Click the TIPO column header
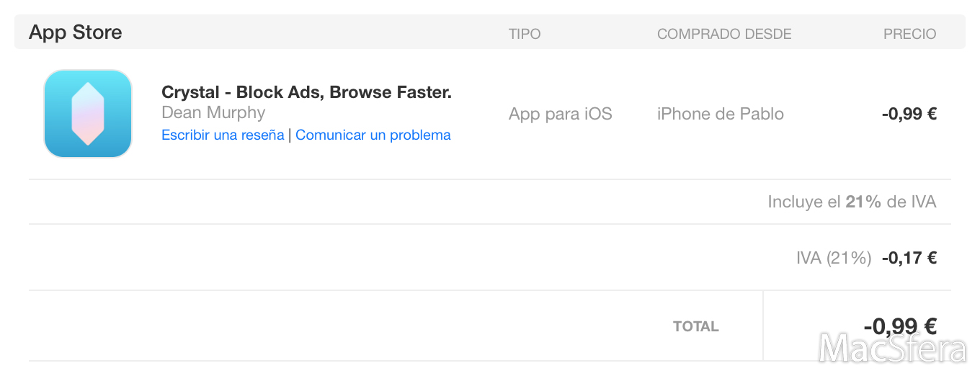This screenshot has height=376, width=980. pos(525,34)
